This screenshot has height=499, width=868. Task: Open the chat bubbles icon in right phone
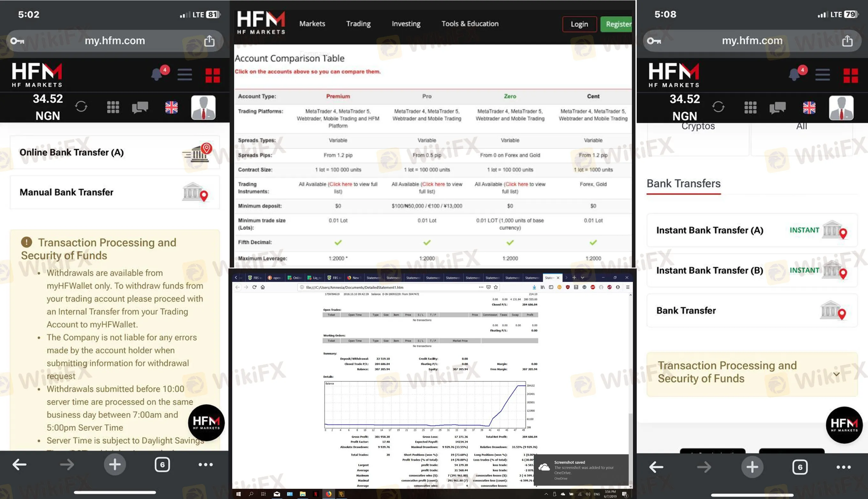777,108
